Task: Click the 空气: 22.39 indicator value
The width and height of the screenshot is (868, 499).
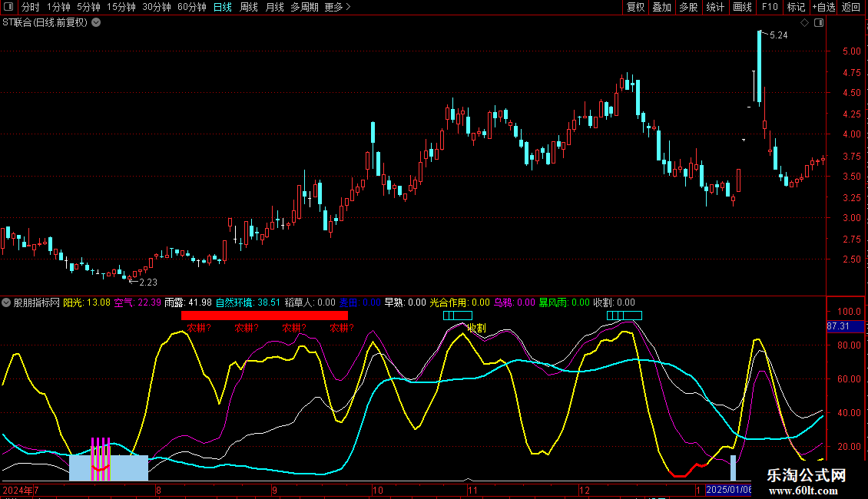Action: tap(137, 302)
